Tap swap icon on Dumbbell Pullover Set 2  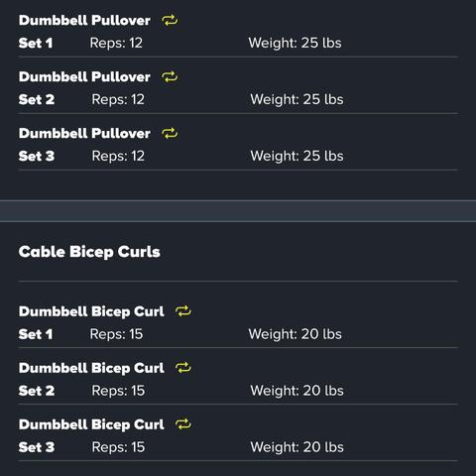(x=170, y=77)
